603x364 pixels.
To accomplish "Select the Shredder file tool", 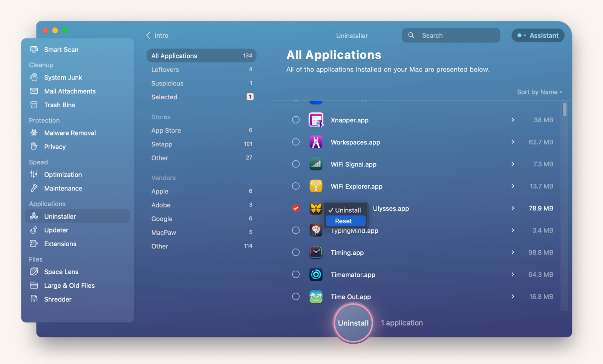I will pos(57,299).
